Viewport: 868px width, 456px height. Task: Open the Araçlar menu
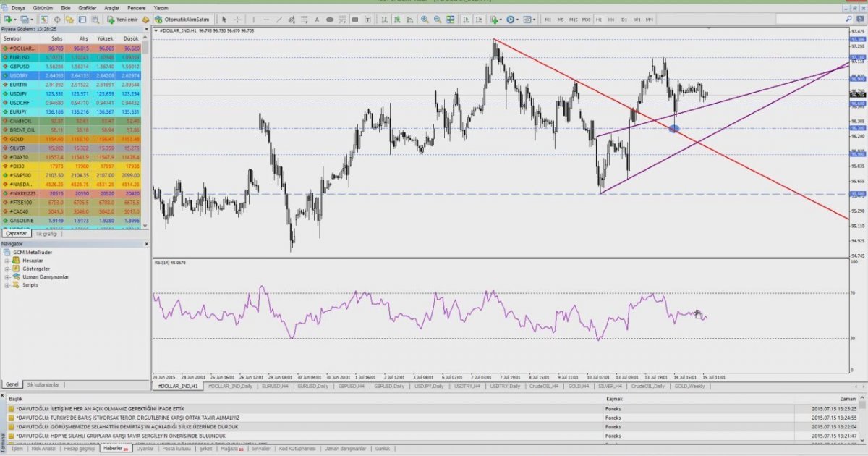tap(112, 7)
